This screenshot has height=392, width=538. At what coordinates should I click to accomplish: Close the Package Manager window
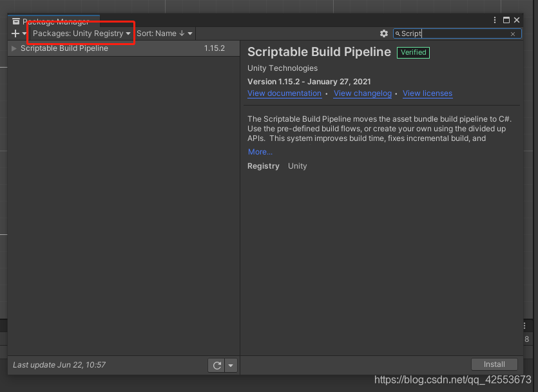click(x=517, y=20)
